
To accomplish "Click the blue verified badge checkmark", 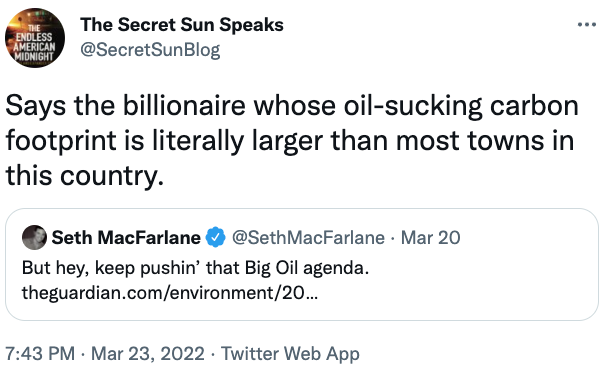I will [x=216, y=237].
